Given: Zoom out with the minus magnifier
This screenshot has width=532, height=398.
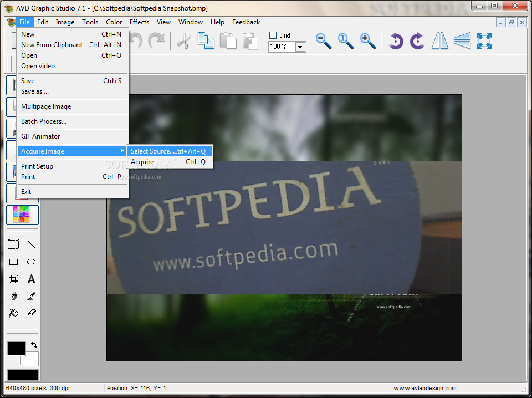Looking at the screenshot, I should (x=323, y=41).
